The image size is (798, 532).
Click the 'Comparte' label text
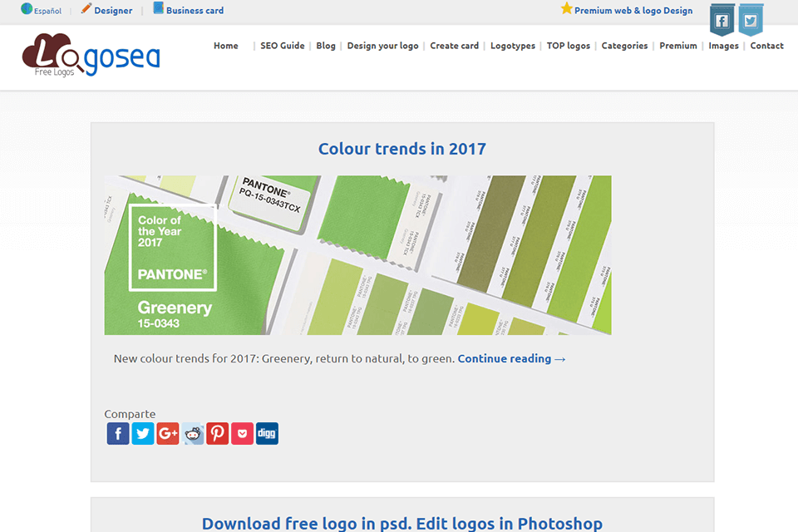pyautogui.click(x=130, y=414)
